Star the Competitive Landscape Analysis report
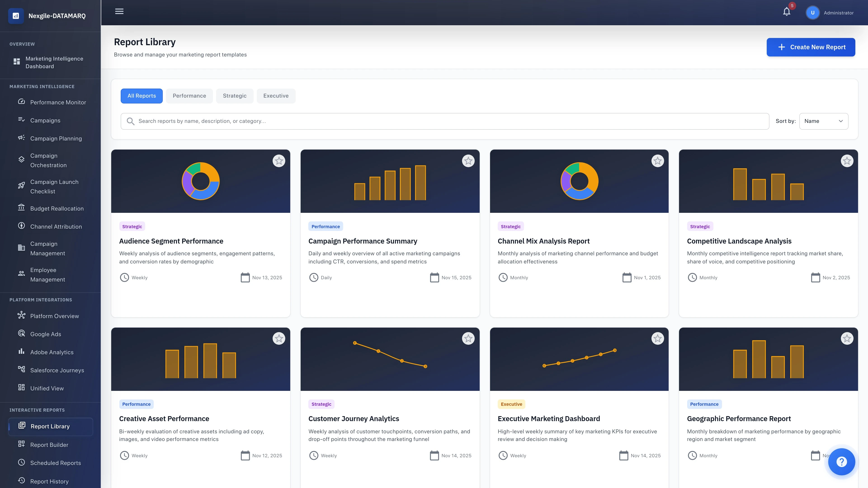The width and height of the screenshot is (868, 488). pyautogui.click(x=847, y=161)
